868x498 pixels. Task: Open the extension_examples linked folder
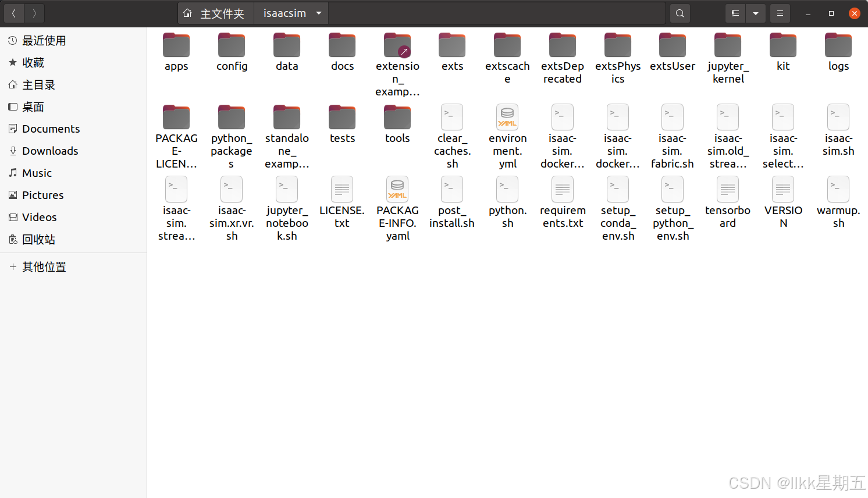click(397, 64)
